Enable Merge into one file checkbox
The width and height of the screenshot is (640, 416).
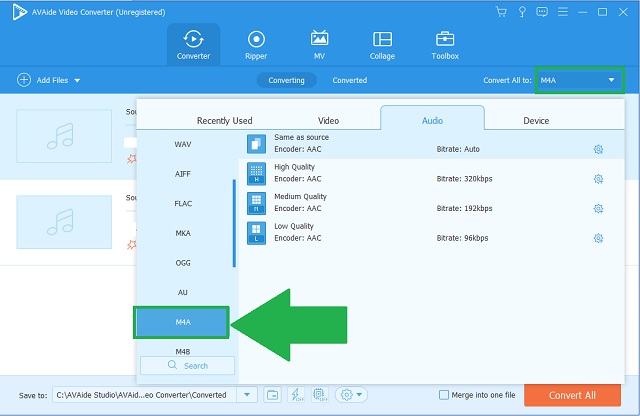pos(444,395)
